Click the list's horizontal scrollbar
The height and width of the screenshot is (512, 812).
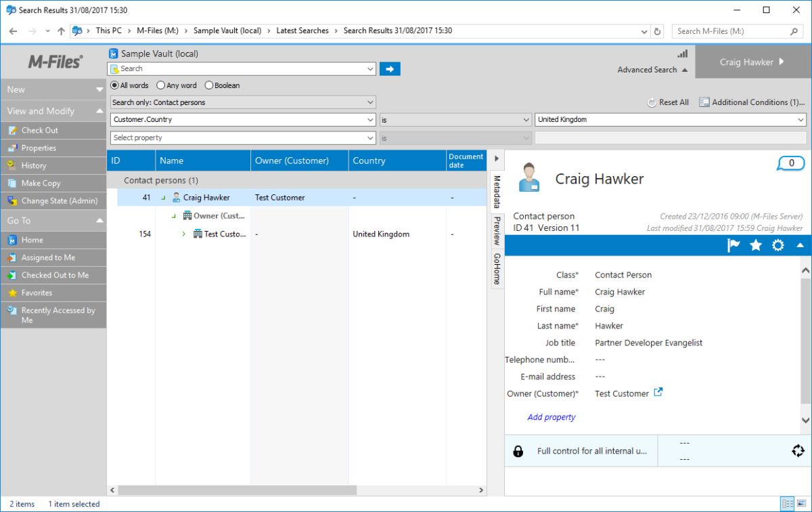coord(237,490)
